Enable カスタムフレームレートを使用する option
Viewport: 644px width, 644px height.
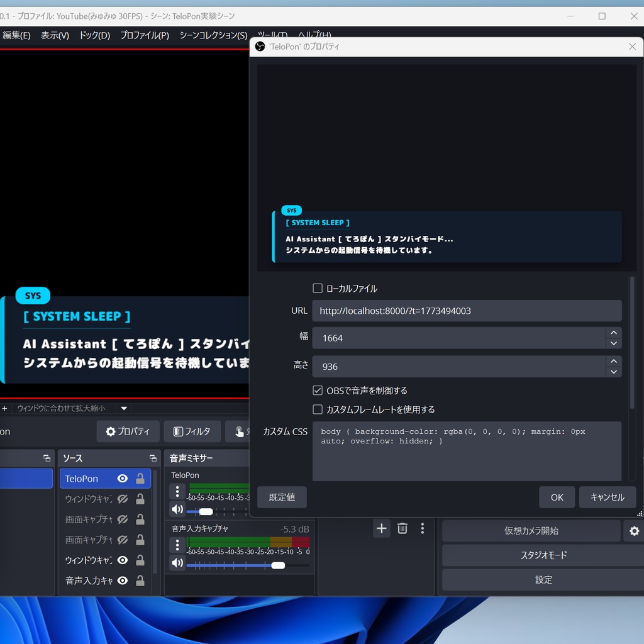(x=318, y=409)
